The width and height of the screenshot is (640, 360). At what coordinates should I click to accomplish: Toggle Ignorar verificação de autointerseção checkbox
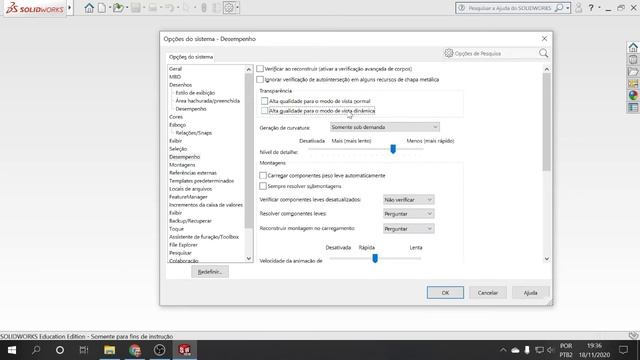[260, 79]
